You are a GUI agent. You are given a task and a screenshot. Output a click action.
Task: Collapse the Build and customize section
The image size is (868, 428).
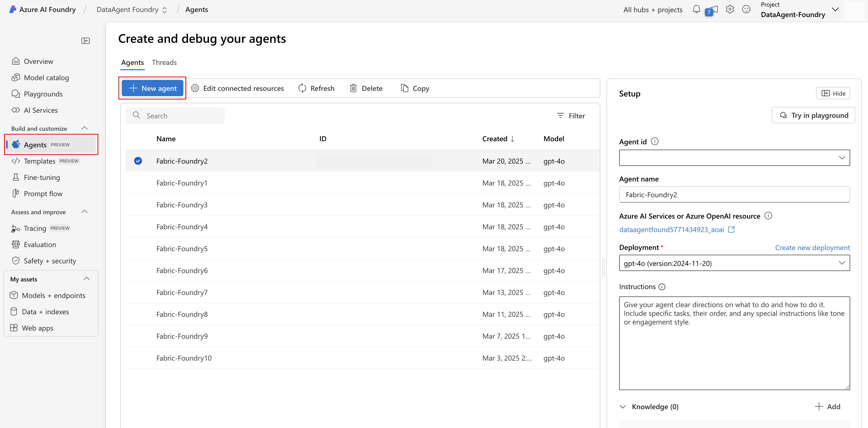[x=85, y=128]
